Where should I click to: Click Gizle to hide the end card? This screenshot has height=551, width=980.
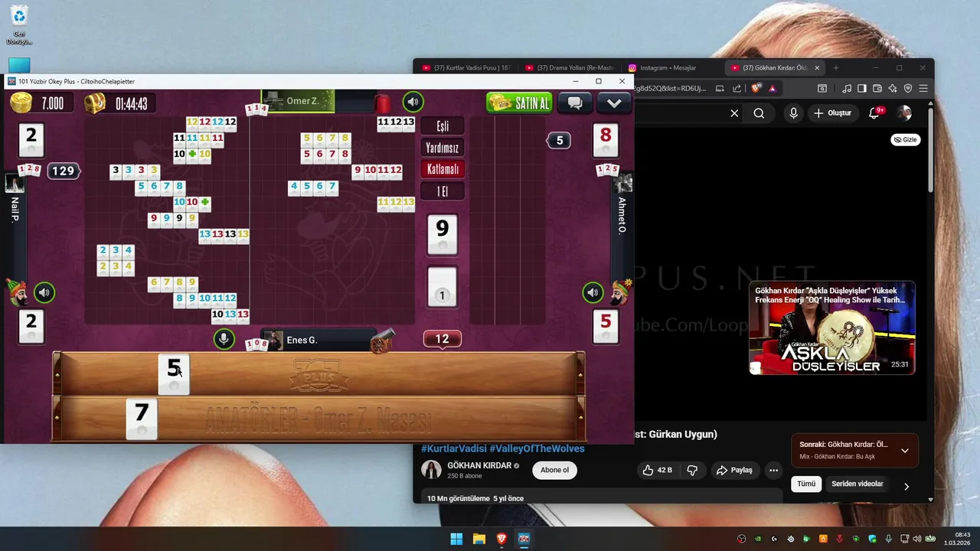(906, 140)
